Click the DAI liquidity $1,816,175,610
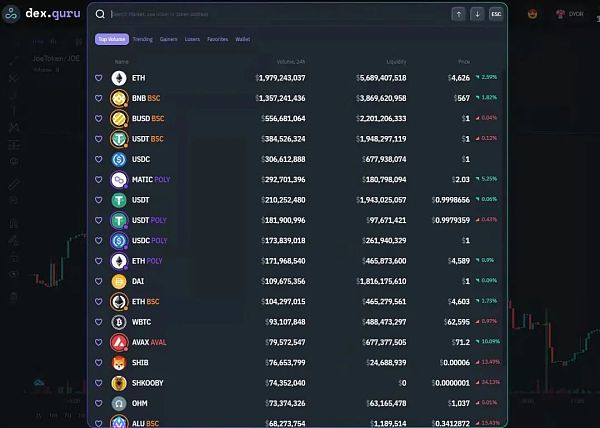 pos(381,281)
